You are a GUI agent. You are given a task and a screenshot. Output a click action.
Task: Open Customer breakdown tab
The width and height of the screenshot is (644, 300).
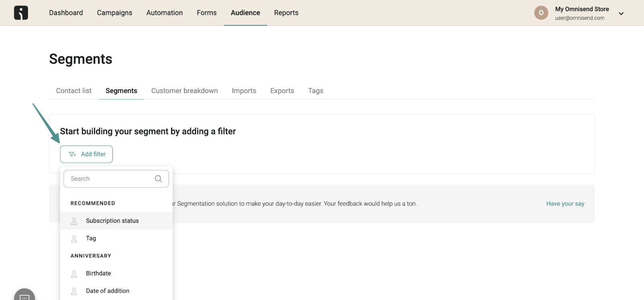tap(184, 91)
